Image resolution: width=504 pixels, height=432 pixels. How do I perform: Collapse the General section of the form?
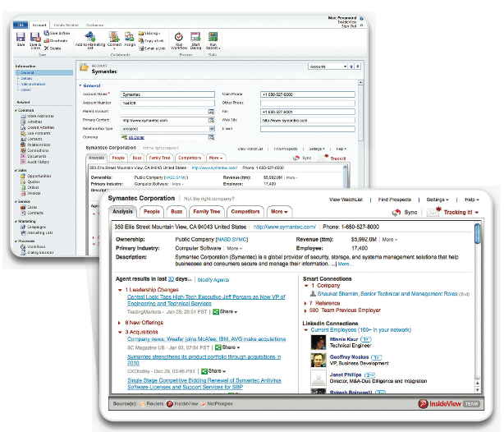pyautogui.click(x=80, y=85)
